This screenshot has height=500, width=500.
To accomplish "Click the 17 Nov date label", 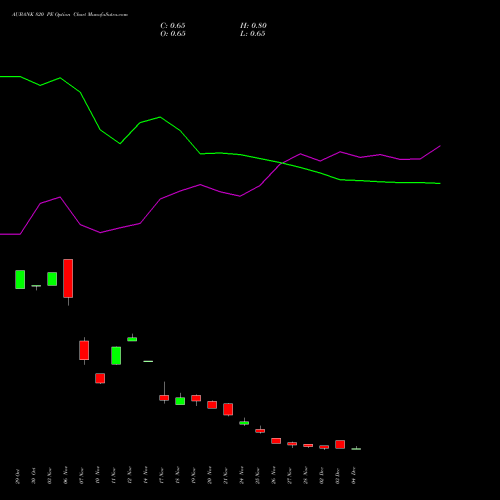I will tap(162, 476).
